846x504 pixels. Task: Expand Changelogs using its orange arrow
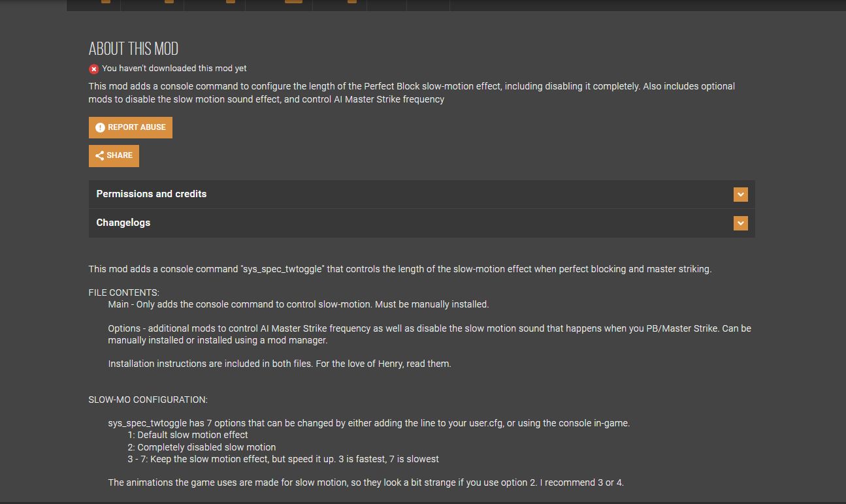coord(740,223)
